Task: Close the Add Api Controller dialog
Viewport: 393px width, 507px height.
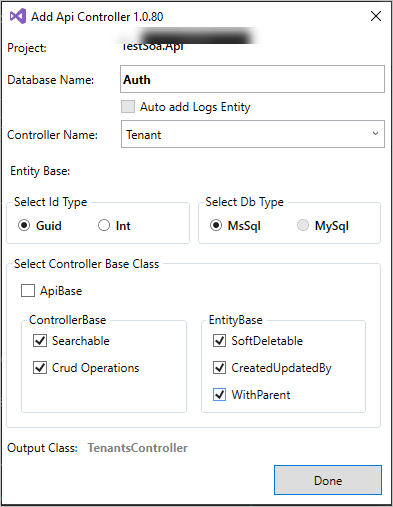Action: [376, 16]
